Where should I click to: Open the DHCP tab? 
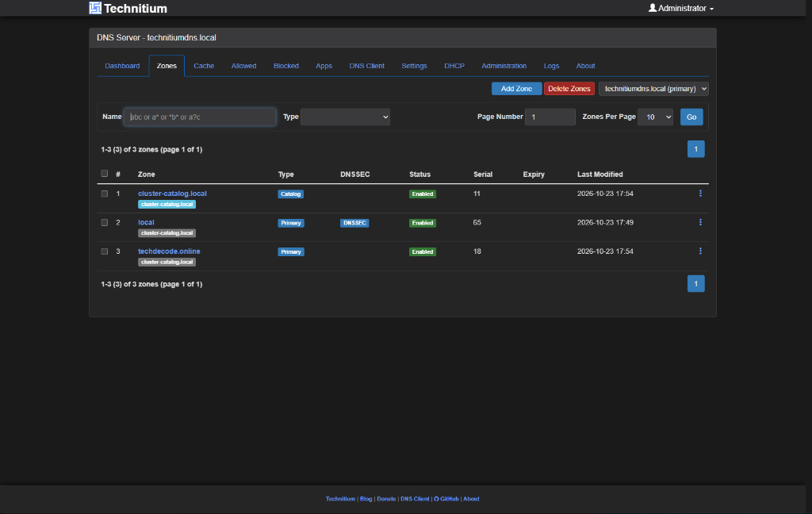[454, 66]
